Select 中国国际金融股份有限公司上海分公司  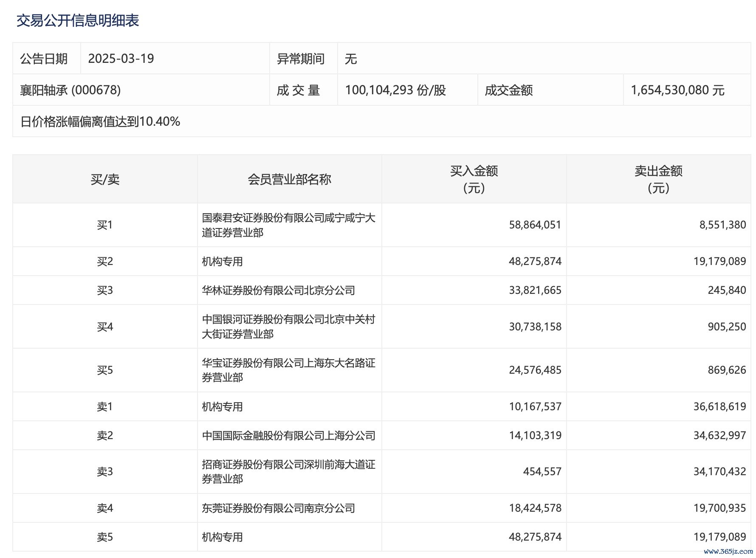(288, 436)
